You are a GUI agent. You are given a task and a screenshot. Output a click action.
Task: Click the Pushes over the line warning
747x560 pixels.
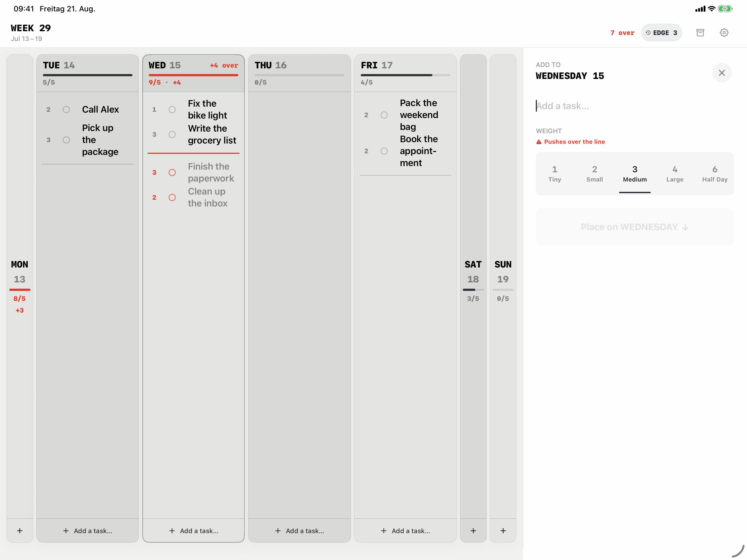(570, 142)
